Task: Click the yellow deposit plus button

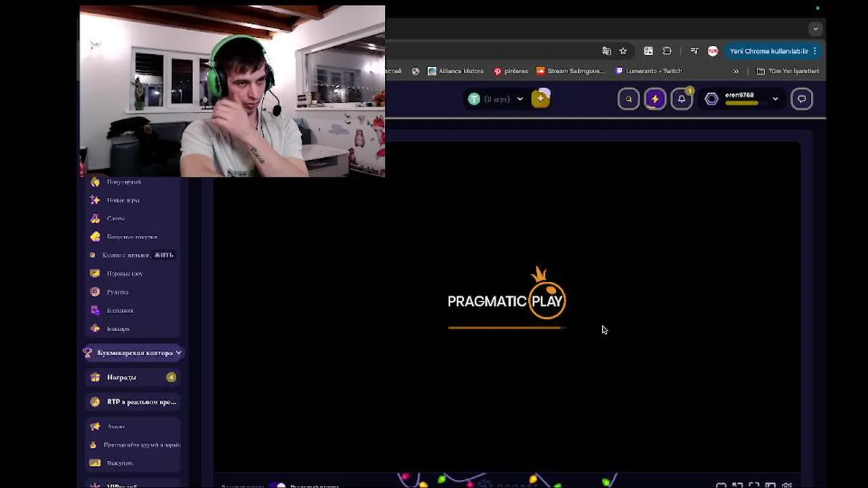Action: [540, 99]
